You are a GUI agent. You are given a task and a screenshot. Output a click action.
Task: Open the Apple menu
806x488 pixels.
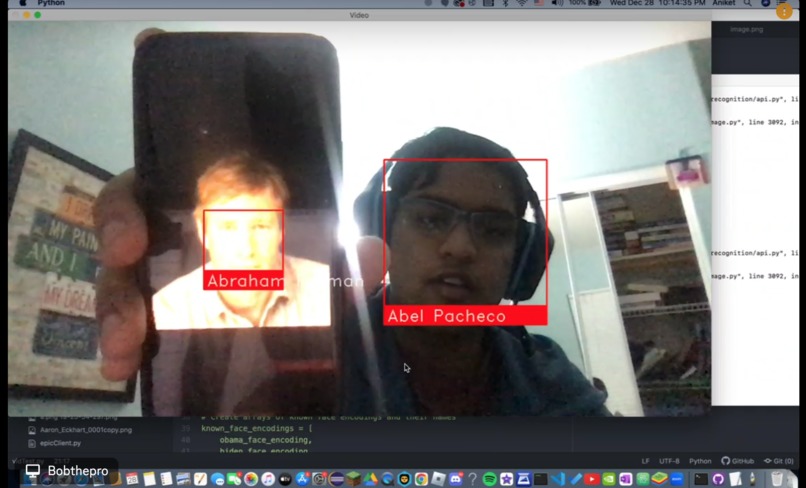click(x=23, y=3)
